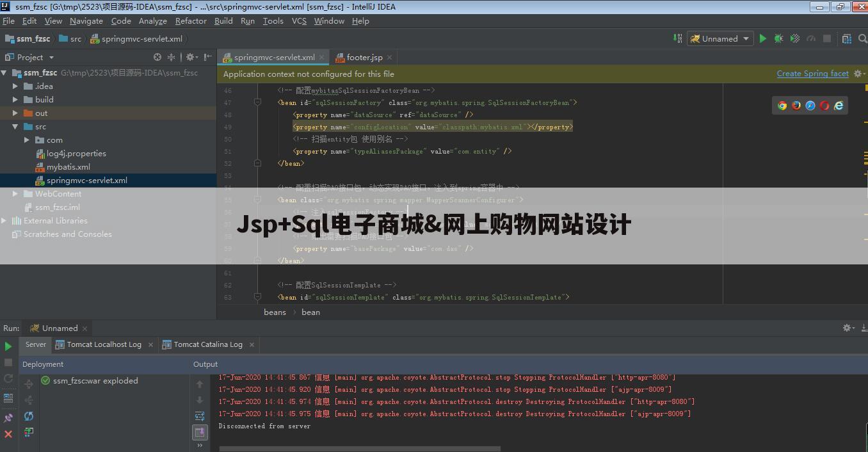Image resolution: width=868 pixels, height=452 pixels.
Task: Pin the Run tab using the pushpin icon
Action: [8, 417]
